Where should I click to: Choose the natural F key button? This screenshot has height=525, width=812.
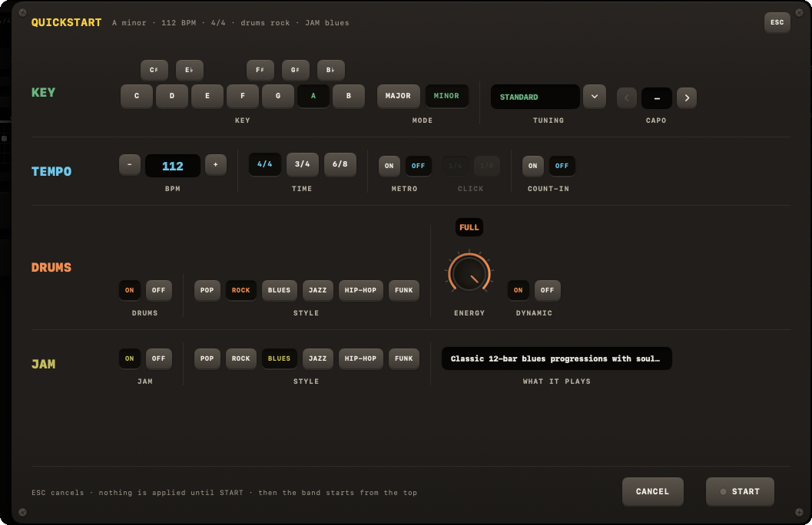click(242, 96)
